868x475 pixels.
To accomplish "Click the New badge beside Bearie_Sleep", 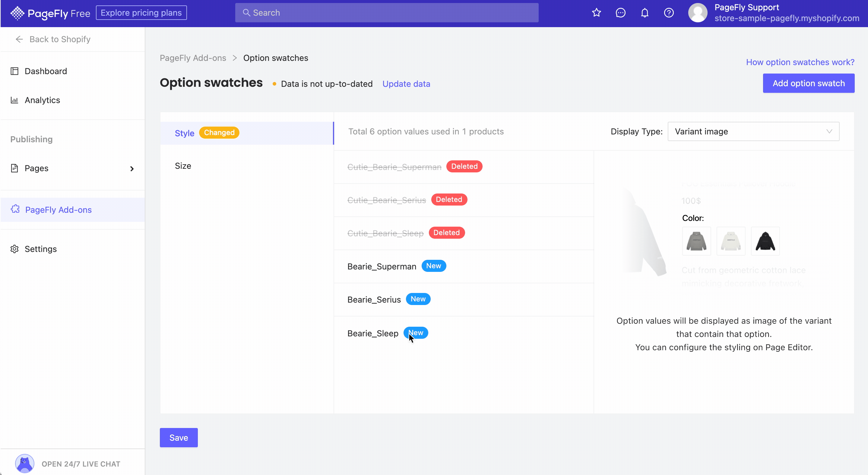I will (416, 333).
